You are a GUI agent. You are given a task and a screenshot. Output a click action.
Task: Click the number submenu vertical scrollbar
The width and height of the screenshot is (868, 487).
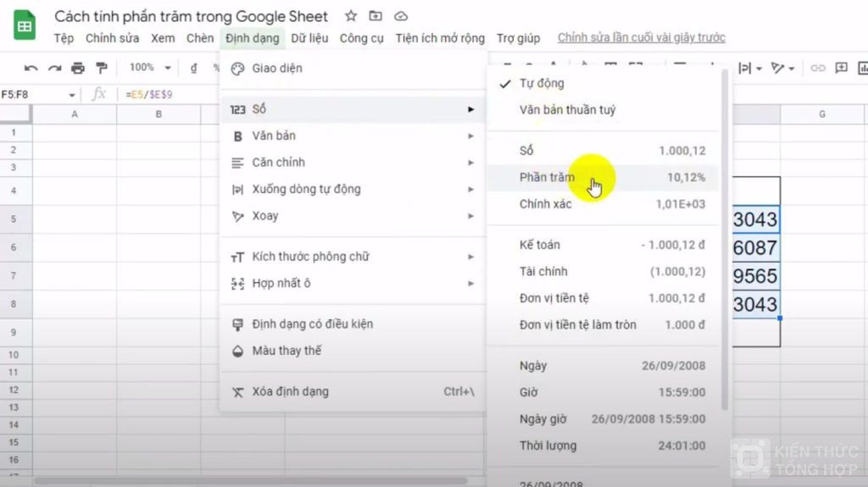click(x=725, y=241)
